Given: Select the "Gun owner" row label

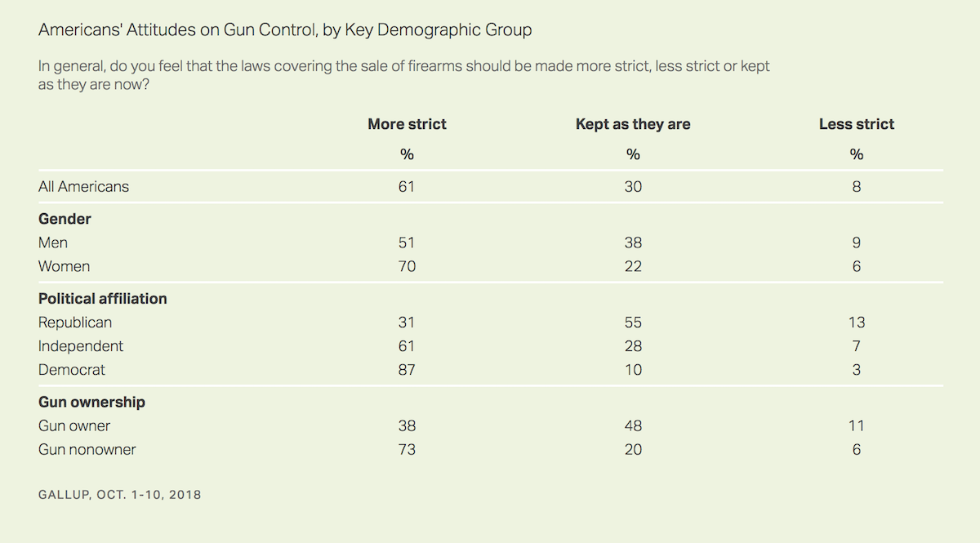Looking at the screenshot, I should pyautogui.click(x=74, y=425).
